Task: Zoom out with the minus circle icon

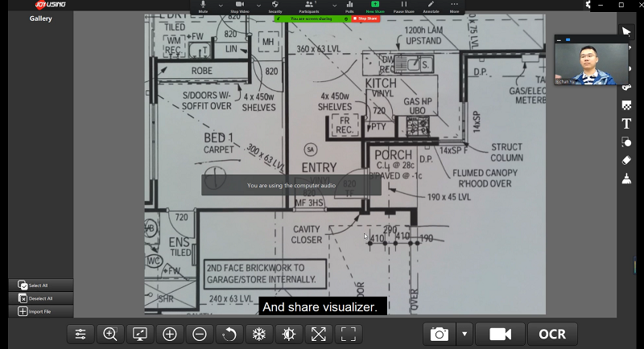Action: pos(200,334)
